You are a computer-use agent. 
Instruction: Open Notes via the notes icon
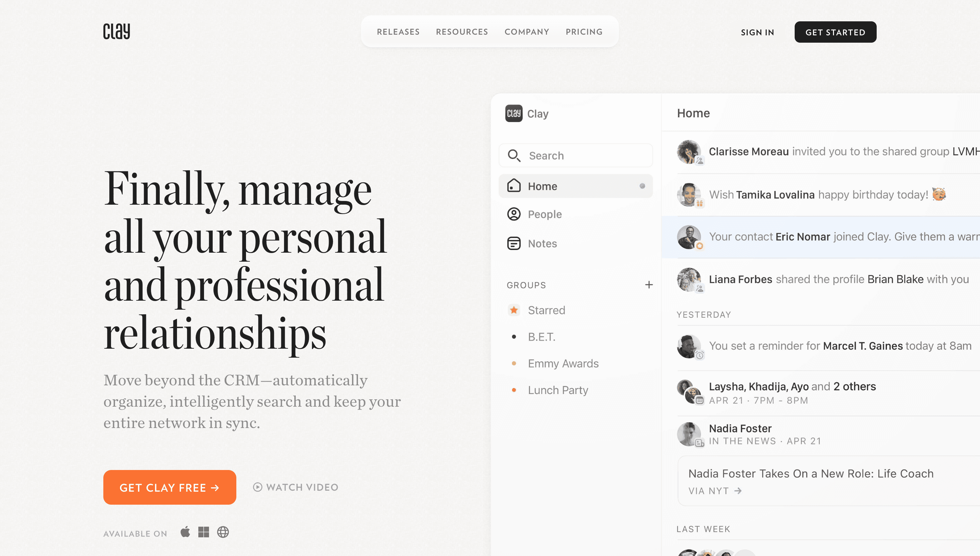514,243
